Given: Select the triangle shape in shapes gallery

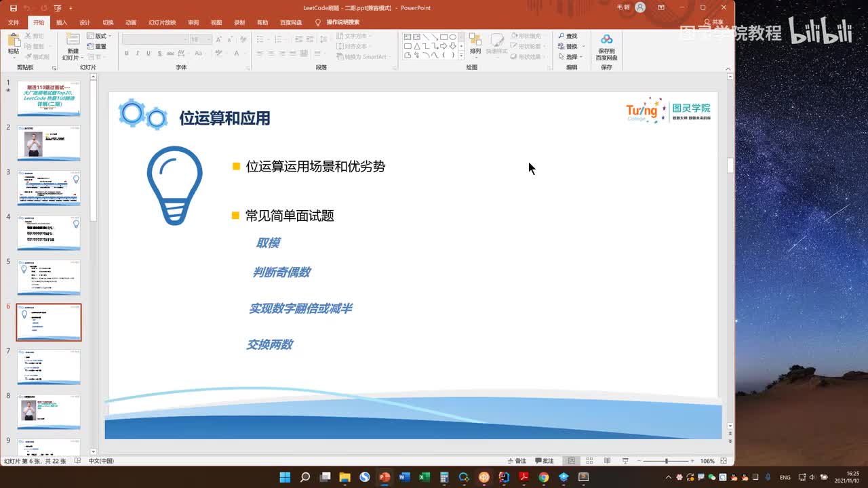Looking at the screenshot, I should tap(416, 46).
